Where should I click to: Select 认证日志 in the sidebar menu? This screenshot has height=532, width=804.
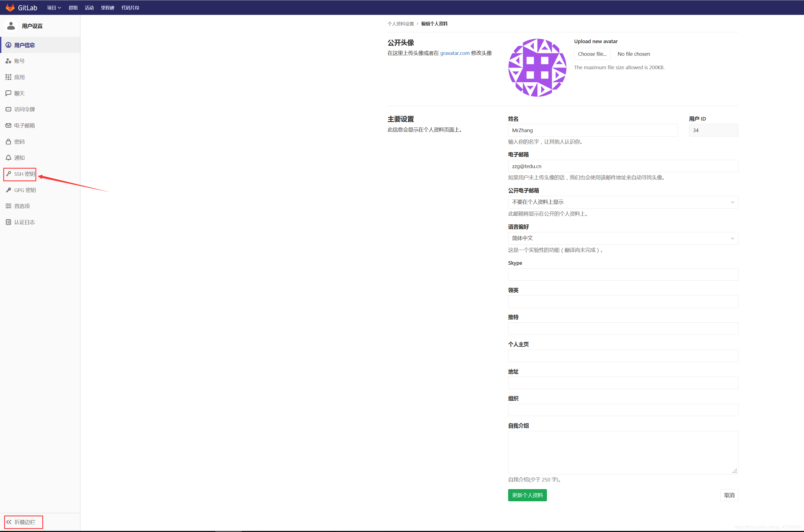pos(40,222)
